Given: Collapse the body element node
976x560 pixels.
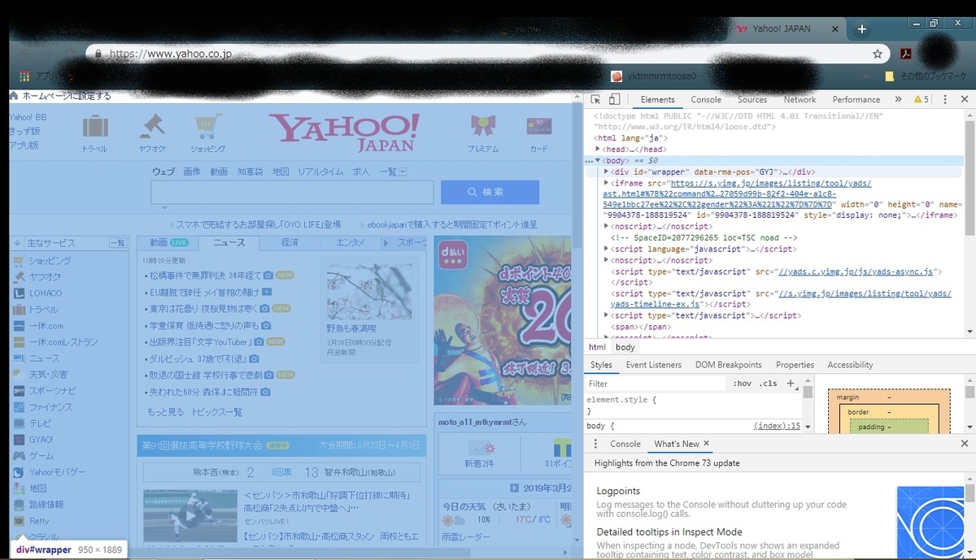Looking at the screenshot, I should 598,160.
